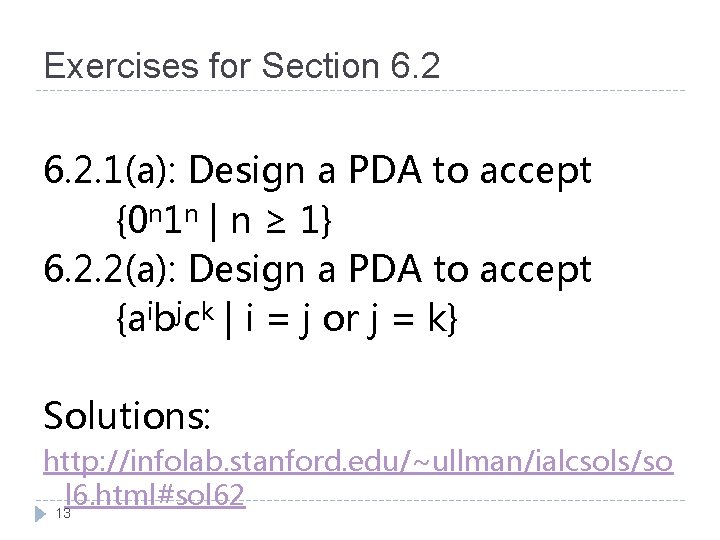The width and height of the screenshot is (720, 540).
Task: Select the slide number 13
Action: tap(63, 513)
